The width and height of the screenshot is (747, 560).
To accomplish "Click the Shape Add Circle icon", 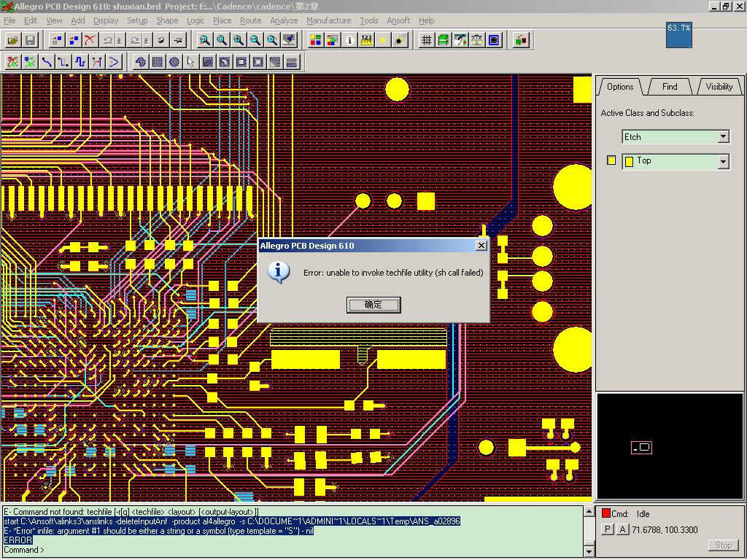I will tap(174, 62).
